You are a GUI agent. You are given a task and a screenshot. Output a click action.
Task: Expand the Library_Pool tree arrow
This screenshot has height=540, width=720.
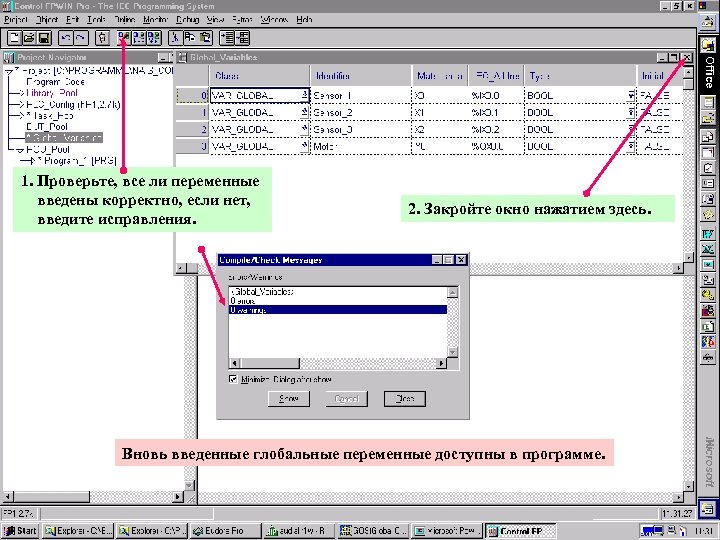pyautogui.click(x=20, y=93)
